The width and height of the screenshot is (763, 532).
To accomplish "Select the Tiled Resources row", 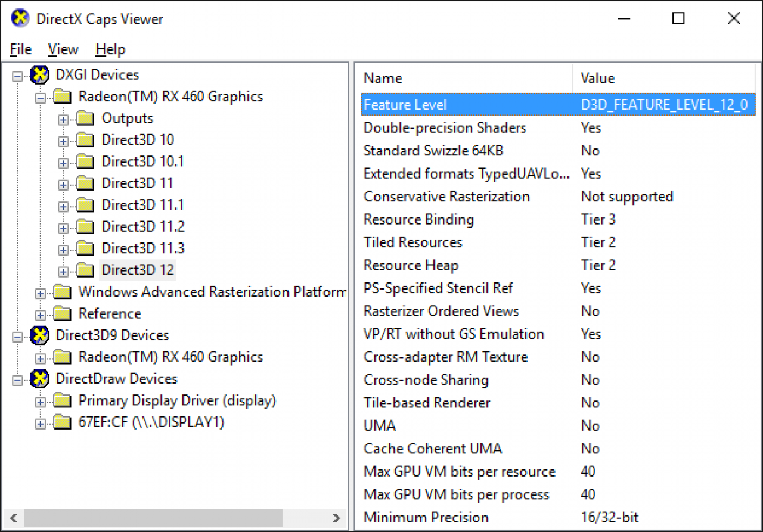I will coord(559,242).
